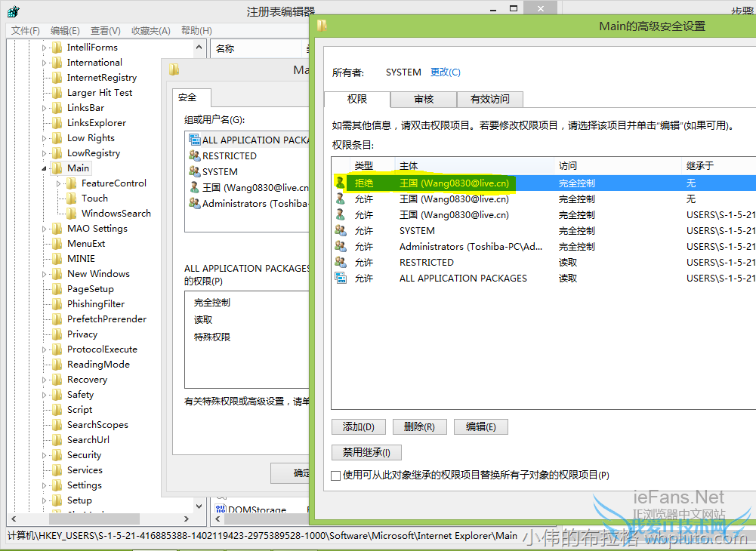756x551 pixels.
Task: Open the 收藏夹(A) menu
Action: [x=151, y=31]
